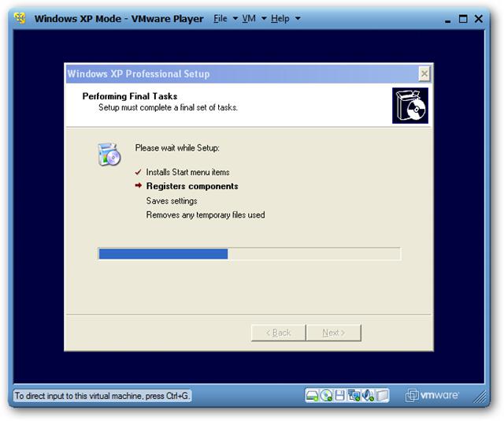504x421 pixels.
Task: Expand the Help dropdown arrow
Action: [298, 19]
